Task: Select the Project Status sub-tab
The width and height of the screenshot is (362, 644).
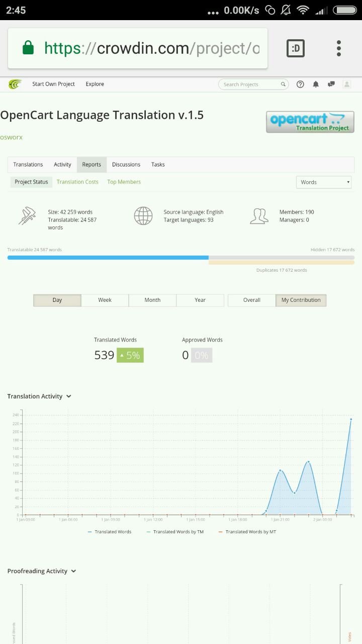Action: [x=31, y=182]
